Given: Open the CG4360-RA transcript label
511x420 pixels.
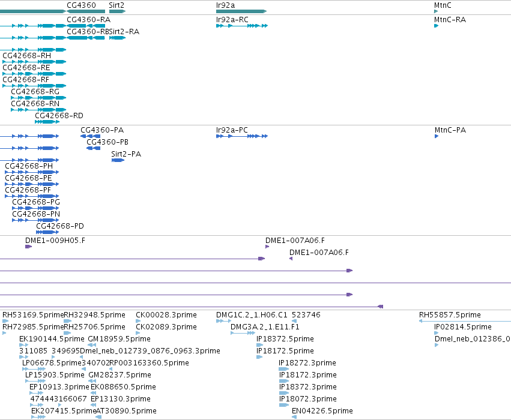Looking at the screenshot, I should click(x=89, y=20).
